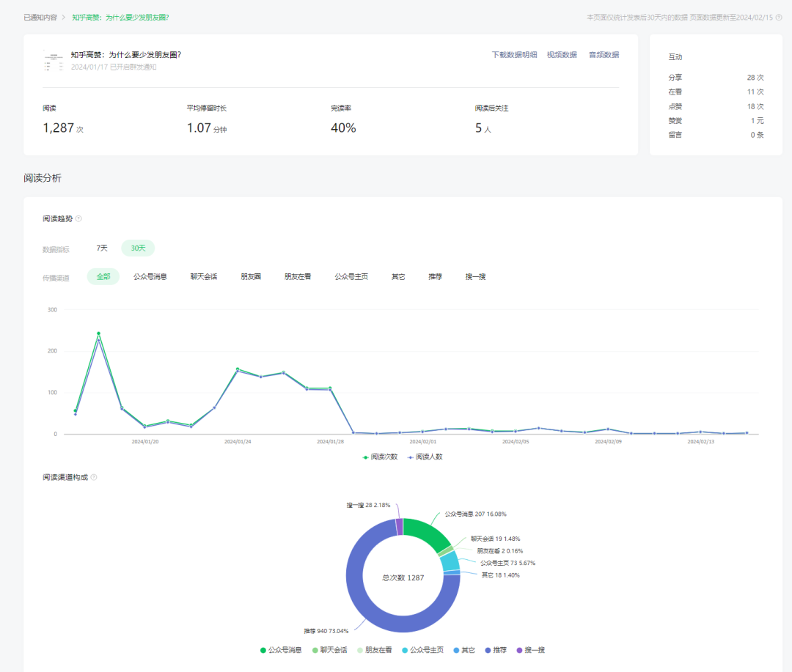
Task: Open 音频数据 link
Action: click(x=604, y=54)
